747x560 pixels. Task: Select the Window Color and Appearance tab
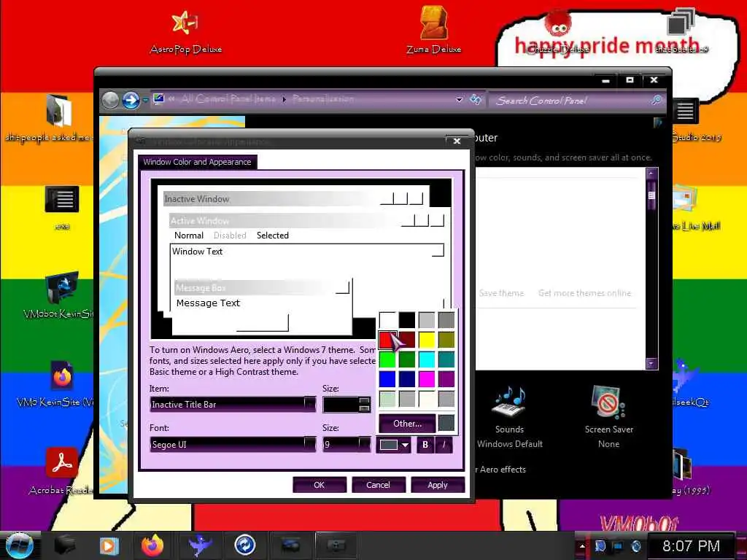197,162
